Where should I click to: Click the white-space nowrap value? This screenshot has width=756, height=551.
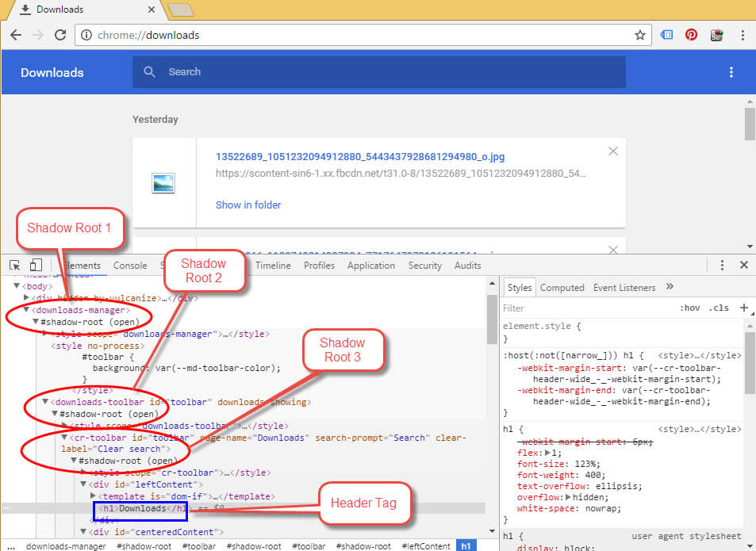click(x=602, y=508)
